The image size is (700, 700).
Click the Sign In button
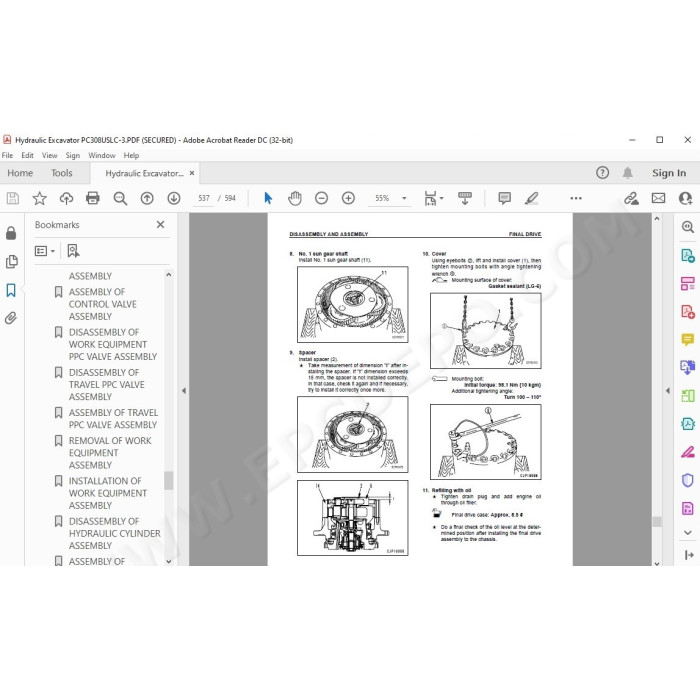669,173
